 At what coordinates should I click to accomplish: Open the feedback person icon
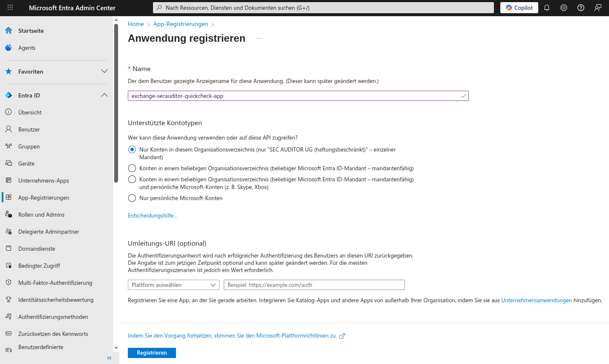click(598, 8)
